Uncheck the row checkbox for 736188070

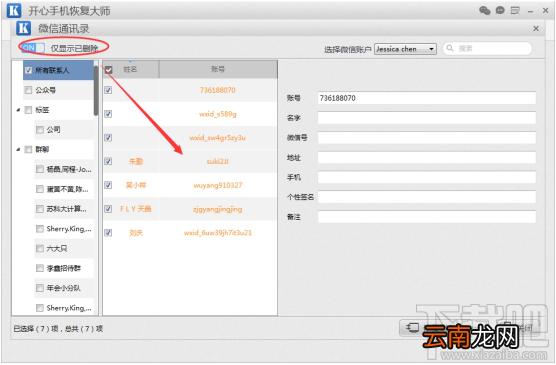click(x=108, y=90)
